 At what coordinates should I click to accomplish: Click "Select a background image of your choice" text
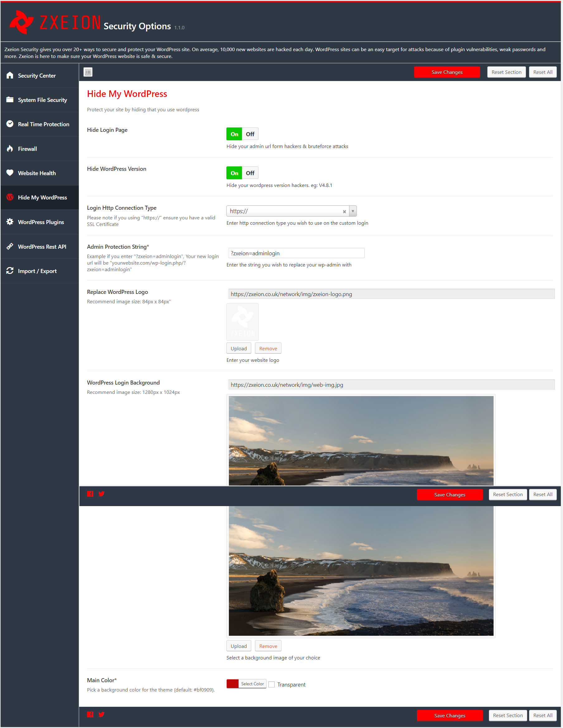pyautogui.click(x=273, y=658)
